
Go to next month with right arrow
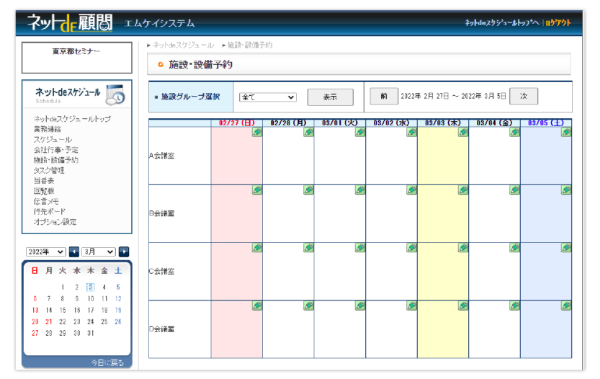click(x=124, y=252)
